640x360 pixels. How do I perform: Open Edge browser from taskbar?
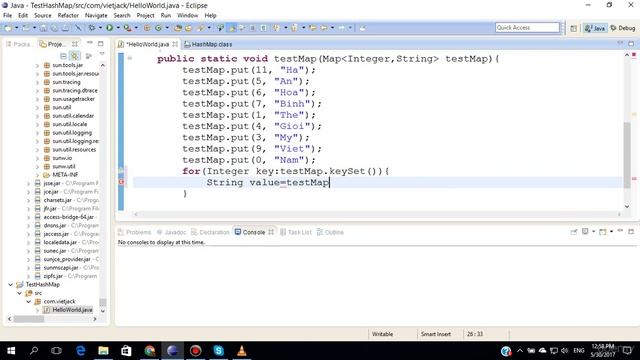click(x=80, y=350)
